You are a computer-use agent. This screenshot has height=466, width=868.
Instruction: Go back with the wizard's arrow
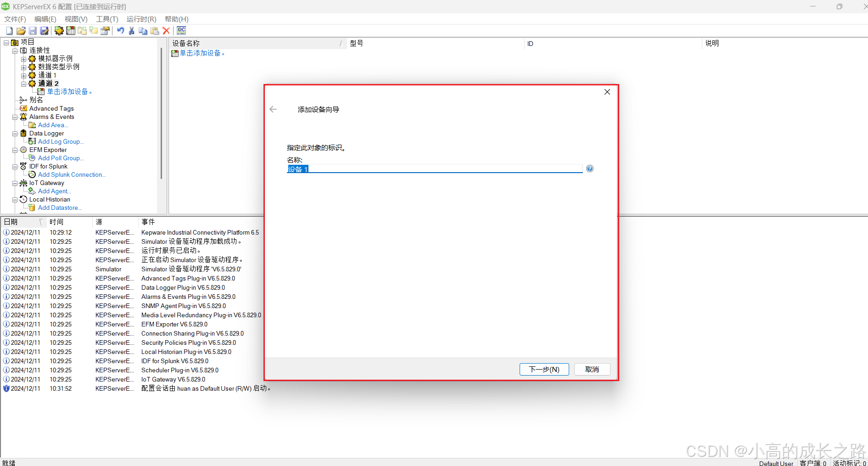(x=273, y=109)
